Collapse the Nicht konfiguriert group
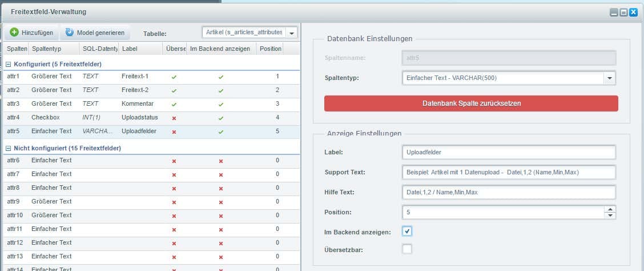The image size is (644, 271). [x=9, y=148]
